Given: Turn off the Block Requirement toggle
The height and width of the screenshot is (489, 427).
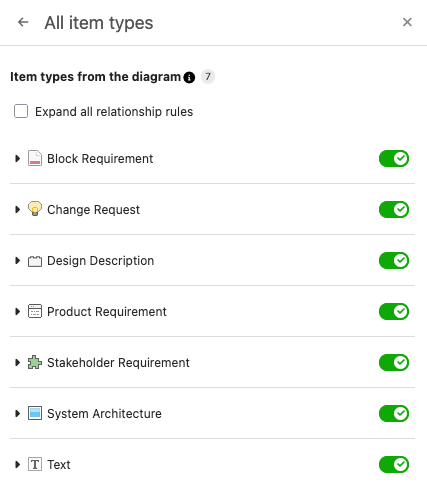Looking at the screenshot, I should pyautogui.click(x=394, y=159).
